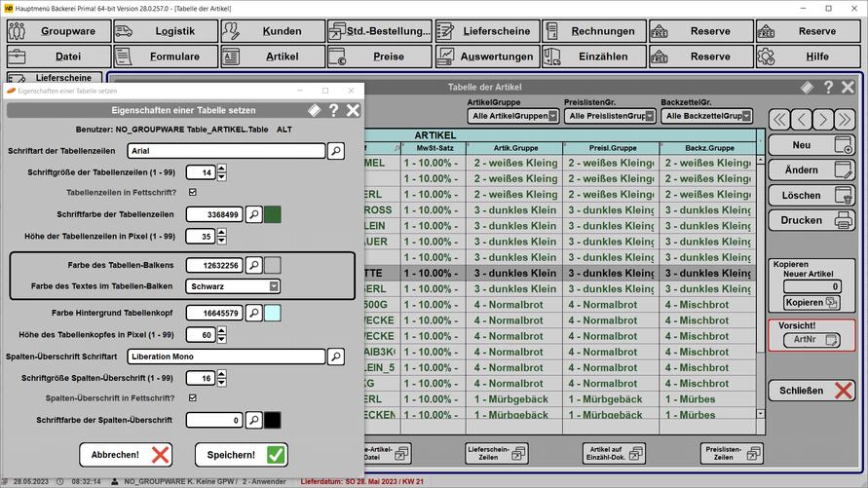Screen dimensions: 868x488
Task: Click help icon in Tabelle der Artikel window
Action: 828,88
